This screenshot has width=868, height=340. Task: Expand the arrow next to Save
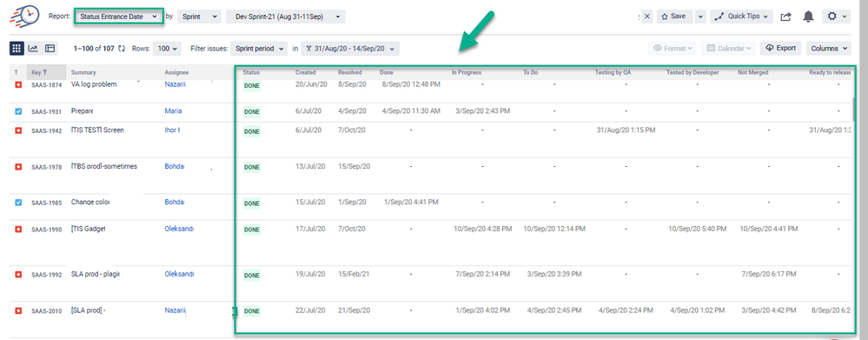point(700,17)
